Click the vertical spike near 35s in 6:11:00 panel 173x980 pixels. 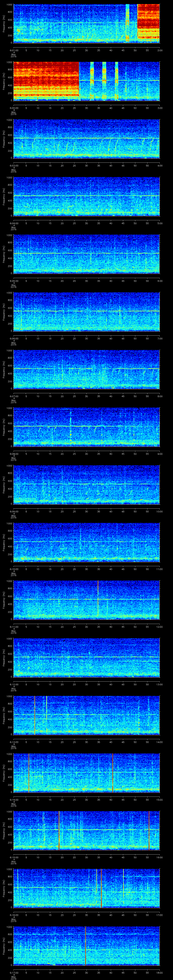coord(98,600)
